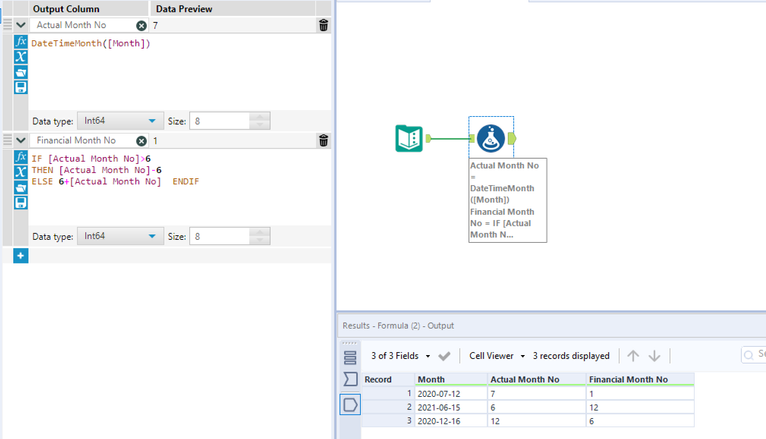Image resolution: width=766 pixels, height=439 pixels.
Task: Select the input anchor view icon in Results
Action: pos(350,379)
